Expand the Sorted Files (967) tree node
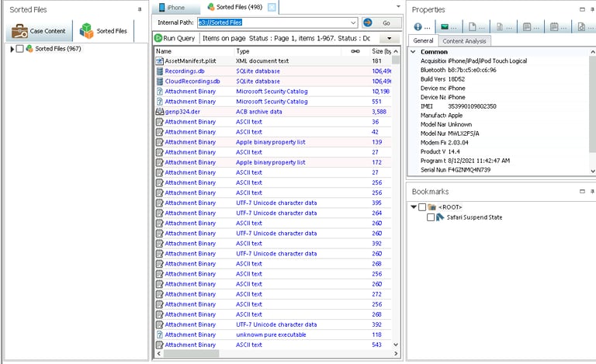 coord(12,49)
